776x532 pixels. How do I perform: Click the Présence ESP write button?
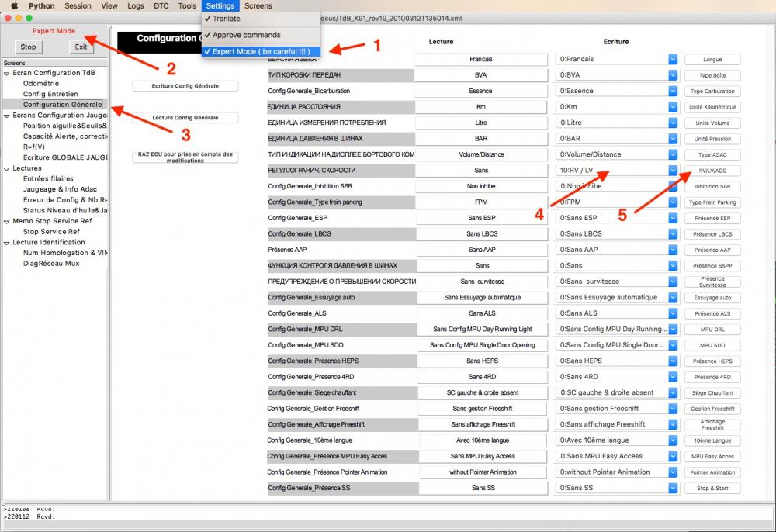712,218
